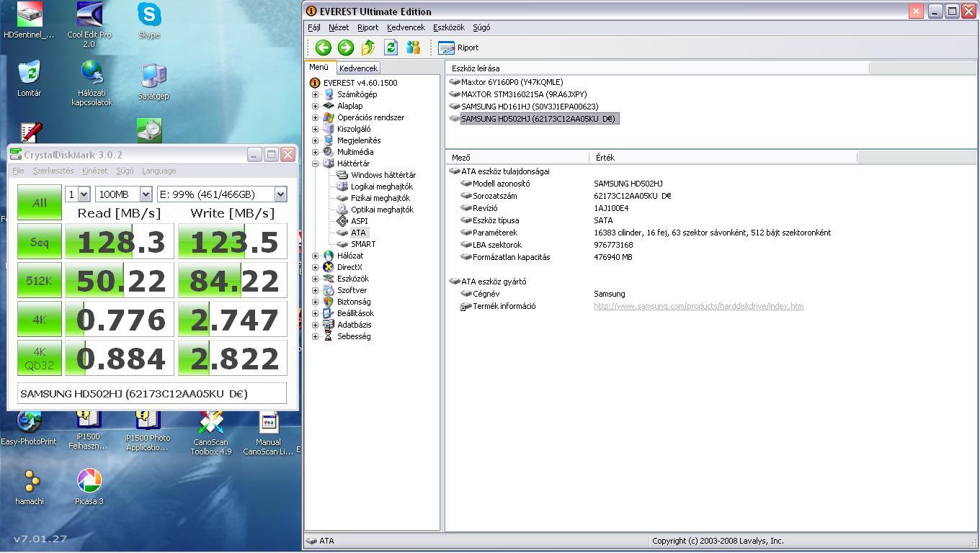The image size is (980, 553).
Task: Go forward with the green right arrow
Action: (346, 48)
